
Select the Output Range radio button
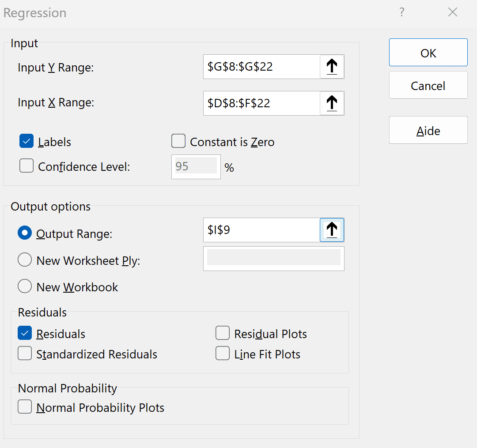[25, 233]
